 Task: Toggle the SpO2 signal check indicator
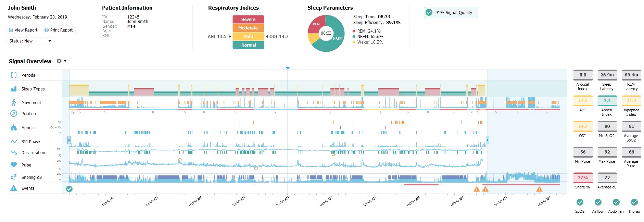point(580,202)
